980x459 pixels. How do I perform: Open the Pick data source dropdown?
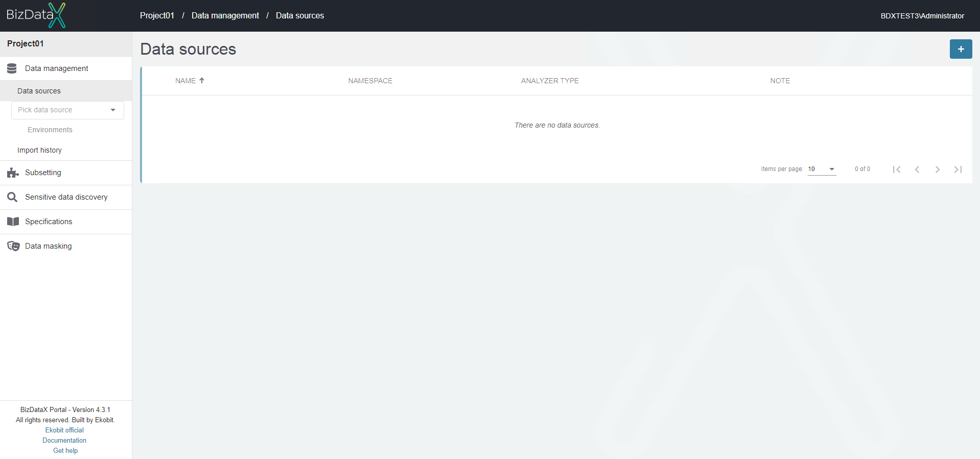(67, 110)
